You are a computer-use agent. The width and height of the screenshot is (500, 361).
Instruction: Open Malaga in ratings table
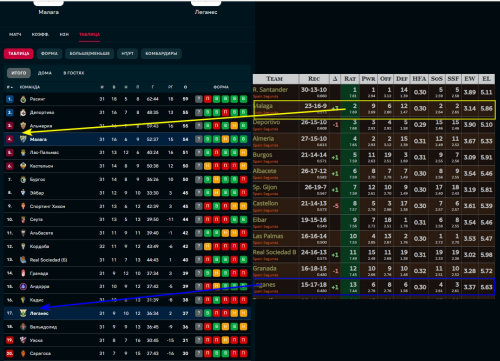[x=263, y=106]
